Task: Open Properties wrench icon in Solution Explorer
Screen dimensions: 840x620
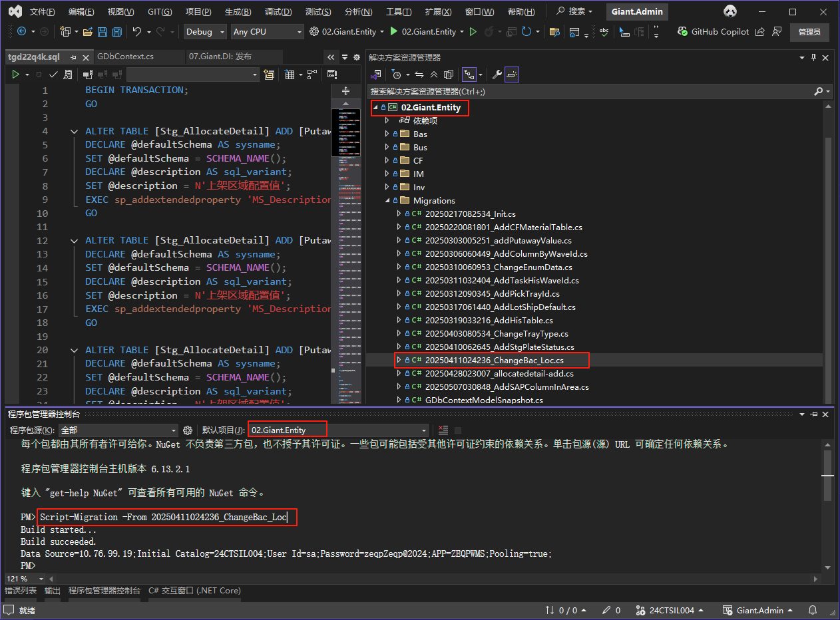Action: click(x=497, y=75)
